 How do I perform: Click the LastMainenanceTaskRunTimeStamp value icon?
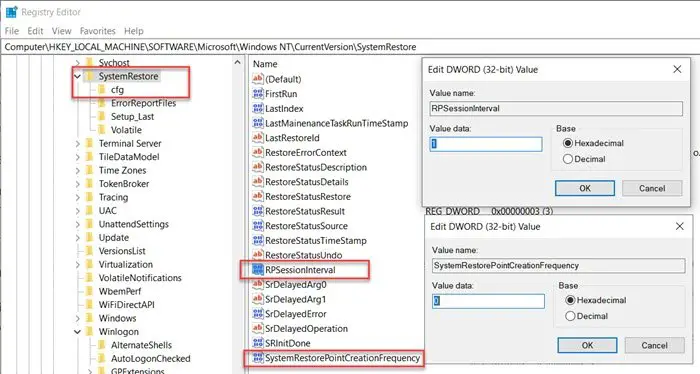coord(258,123)
